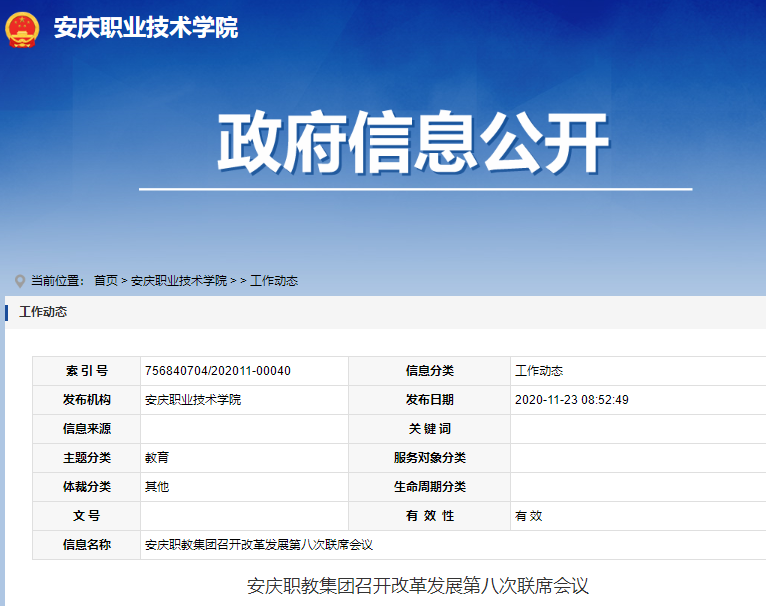Click the 生命周期分类 label cell
Image resolution: width=766 pixels, height=606 pixels.
[x=429, y=487]
